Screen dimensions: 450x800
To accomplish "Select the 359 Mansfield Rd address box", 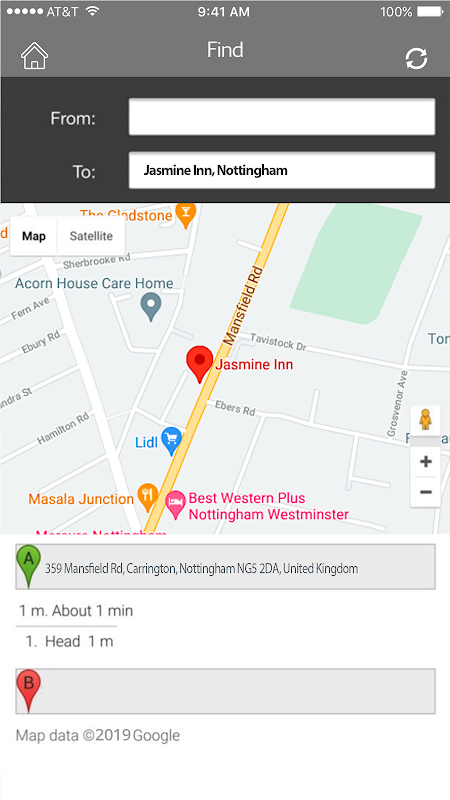I will (225, 567).
